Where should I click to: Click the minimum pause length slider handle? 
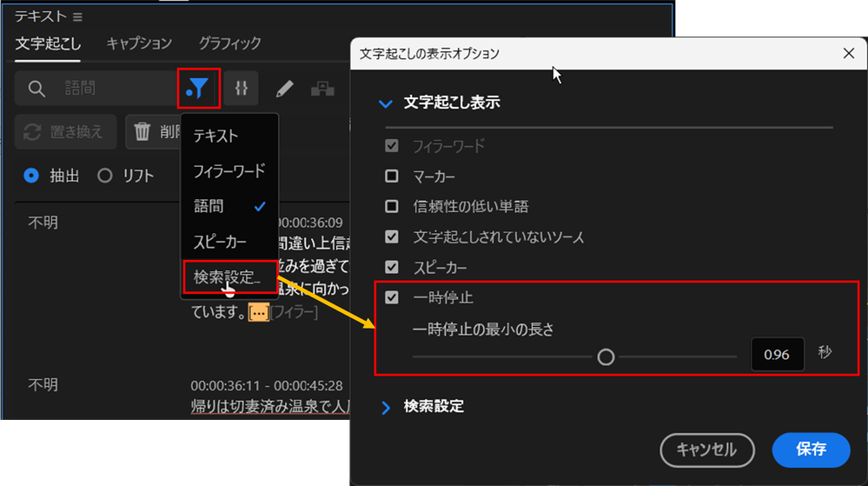pos(606,356)
